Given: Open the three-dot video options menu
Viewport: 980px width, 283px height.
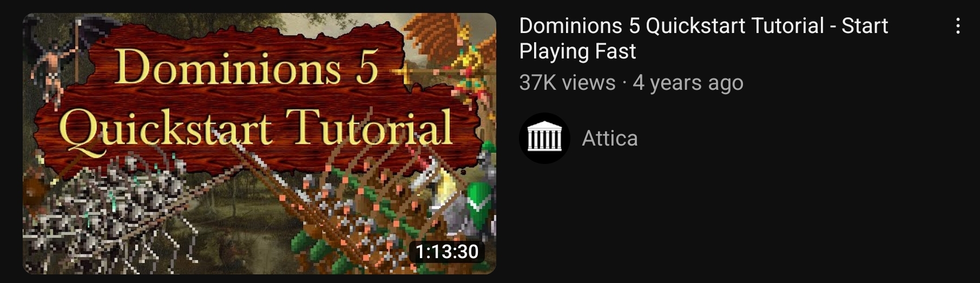Looking at the screenshot, I should coord(958,26).
